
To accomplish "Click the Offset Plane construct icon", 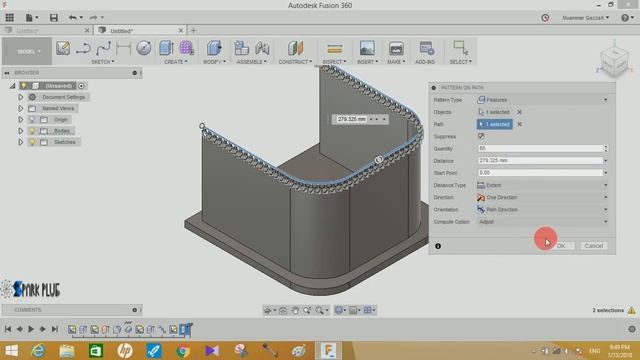I will coord(295,48).
